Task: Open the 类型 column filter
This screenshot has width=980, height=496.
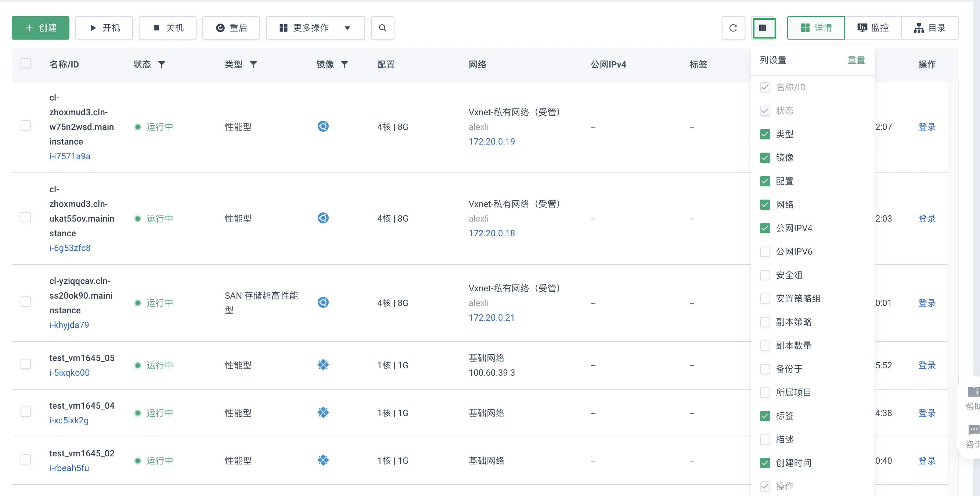Action: [254, 65]
